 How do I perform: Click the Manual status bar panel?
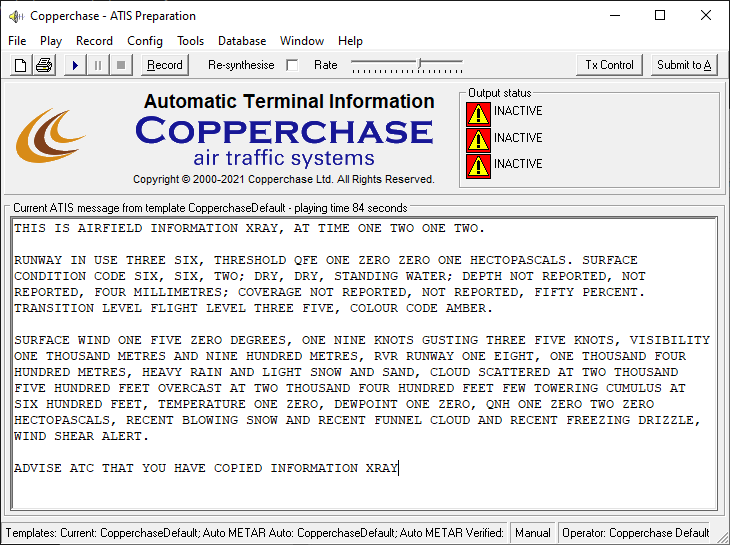[533, 532]
